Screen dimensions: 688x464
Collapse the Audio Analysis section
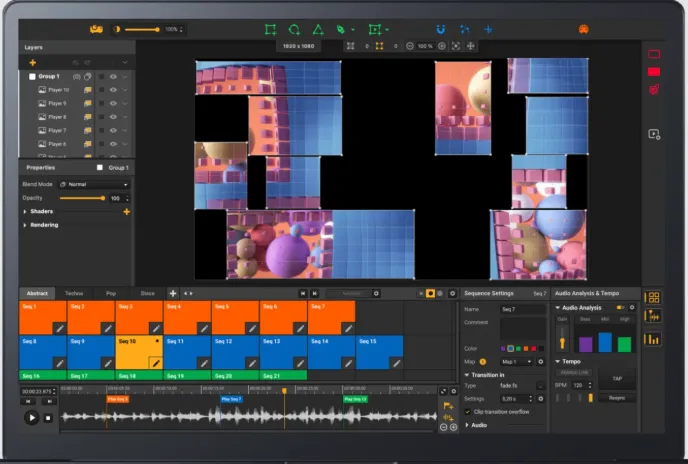click(x=558, y=308)
